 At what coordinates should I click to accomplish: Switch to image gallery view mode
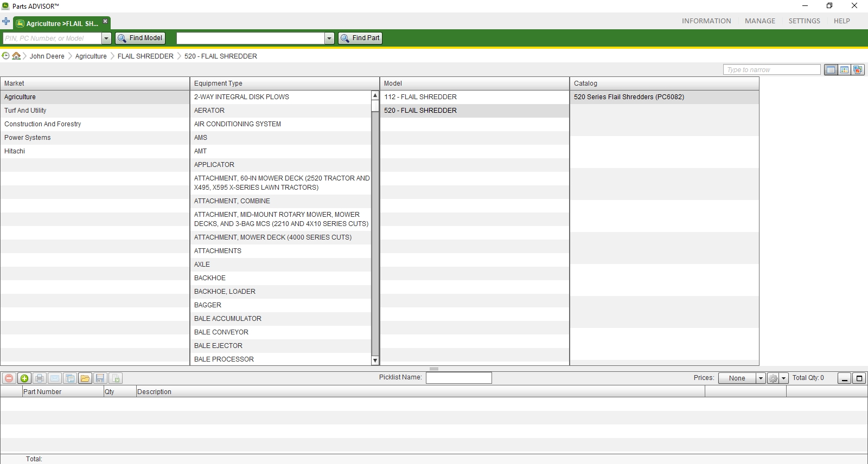click(858, 69)
